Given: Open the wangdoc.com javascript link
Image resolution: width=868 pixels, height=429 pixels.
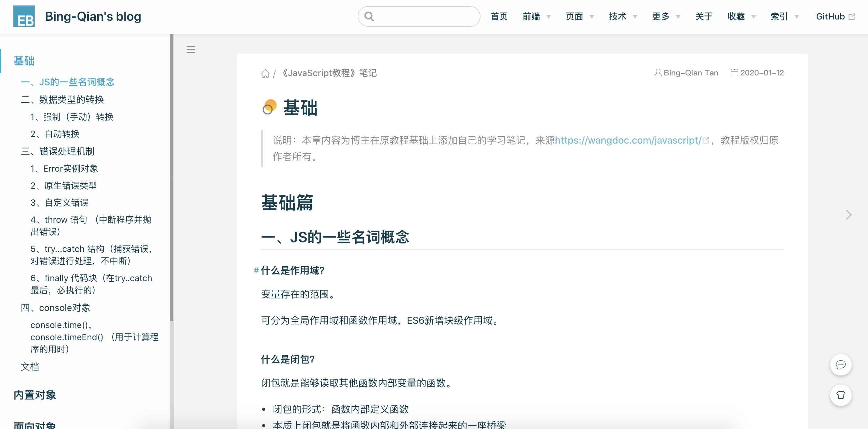Looking at the screenshot, I should [628, 140].
